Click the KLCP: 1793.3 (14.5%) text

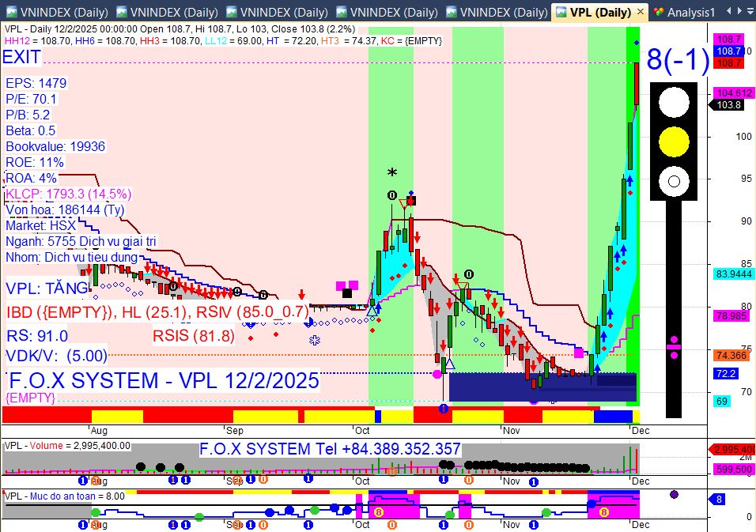click(69, 194)
